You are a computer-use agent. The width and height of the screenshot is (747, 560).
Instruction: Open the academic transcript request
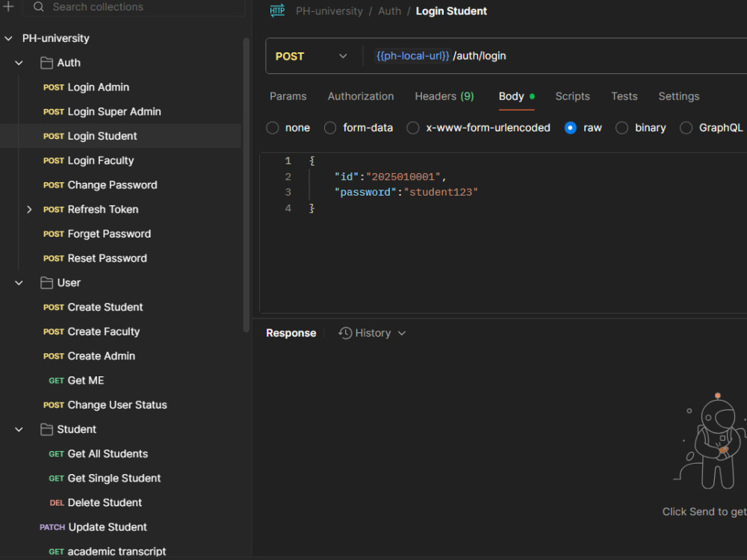click(107, 552)
